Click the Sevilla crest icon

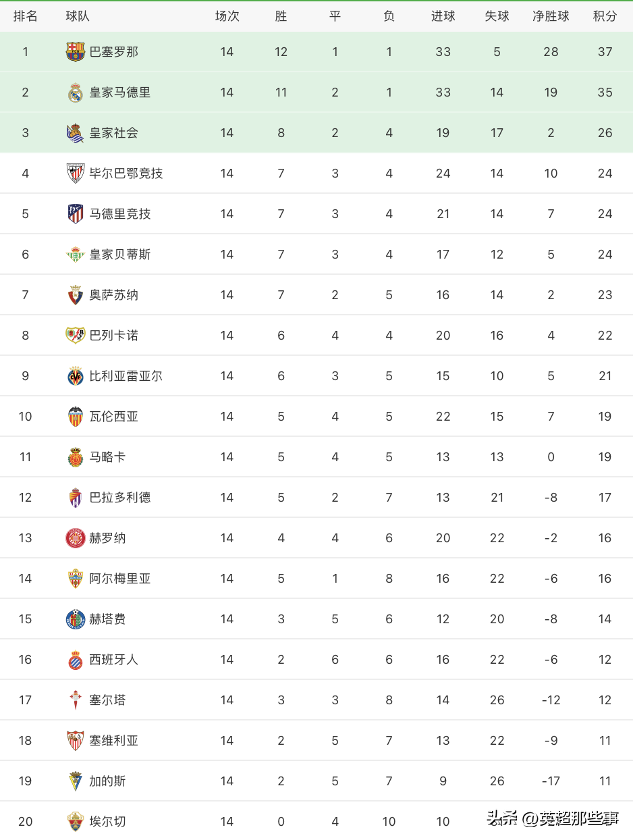76,741
